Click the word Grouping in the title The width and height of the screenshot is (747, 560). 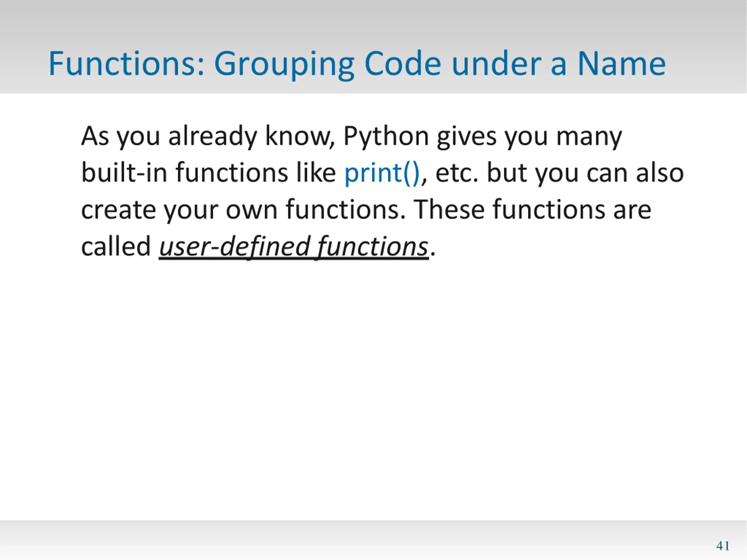(x=284, y=65)
